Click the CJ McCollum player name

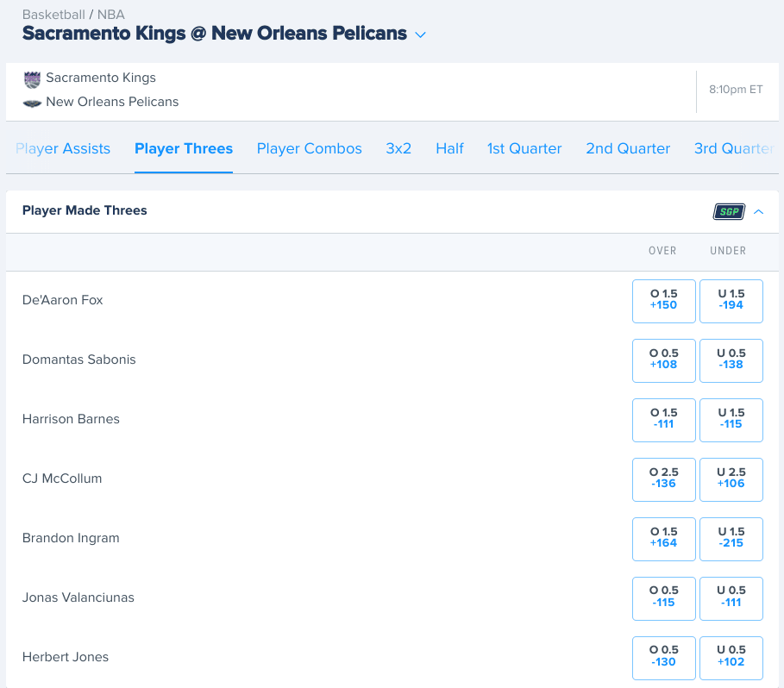(x=62, y=478)
